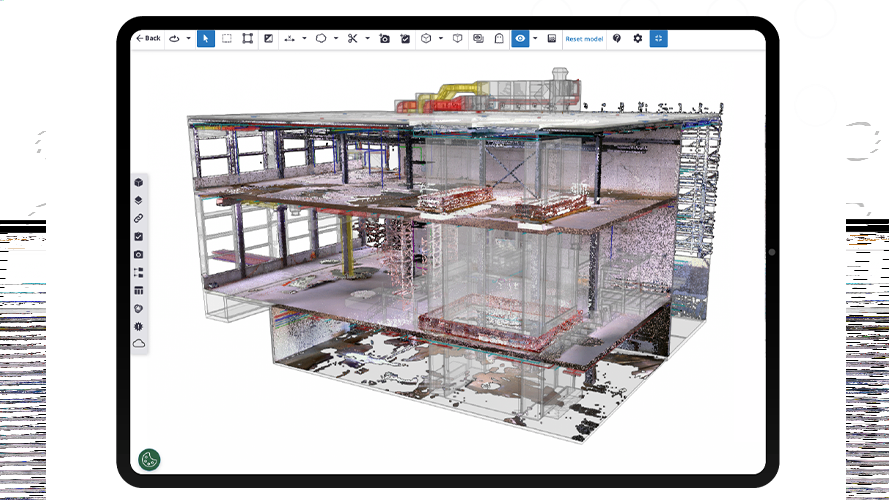The height and width of the screenshot is (500, 889).
Task: Activate the pointer select tool
Action: click(x=206, y=39)
